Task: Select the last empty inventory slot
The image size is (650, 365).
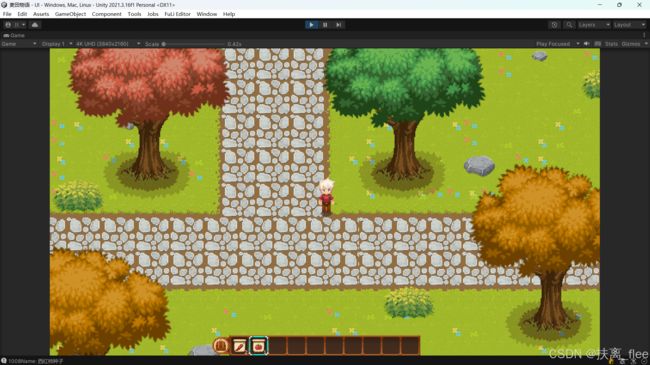Action: click(x=410, y=346)
